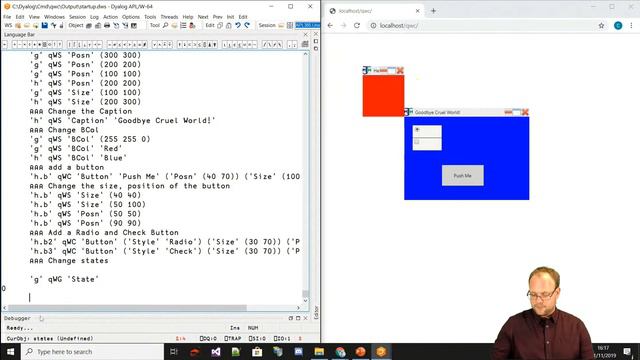
Task: Click the Redo arrow in Edit toolbar
Action: [247, 25]
